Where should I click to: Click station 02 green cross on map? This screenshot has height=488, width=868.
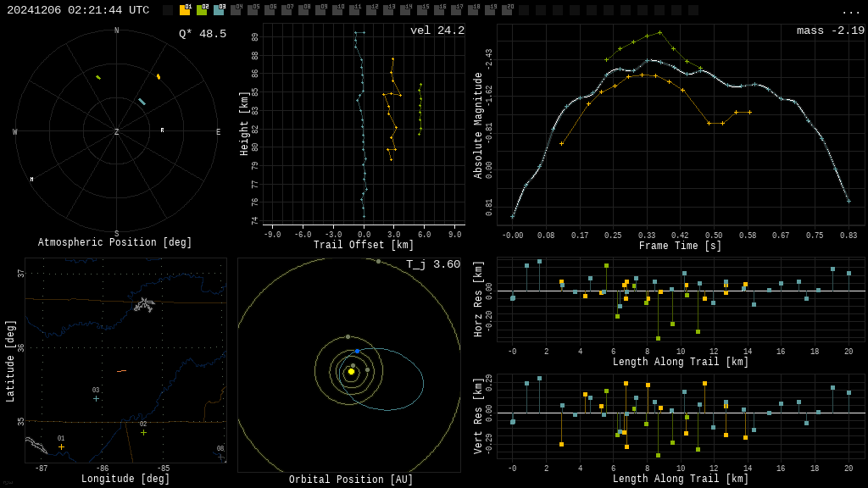pos(143,432)
